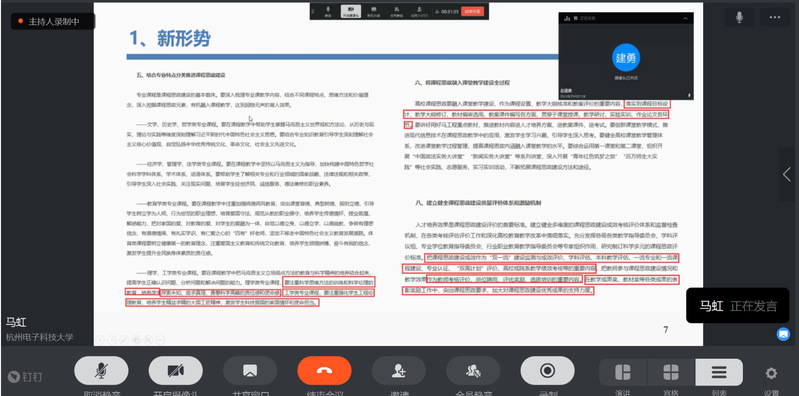This screenshot has height=396, width=799.
Task: Click 杭州电子科技大学 label at bottom left
Action: (40, 337)
